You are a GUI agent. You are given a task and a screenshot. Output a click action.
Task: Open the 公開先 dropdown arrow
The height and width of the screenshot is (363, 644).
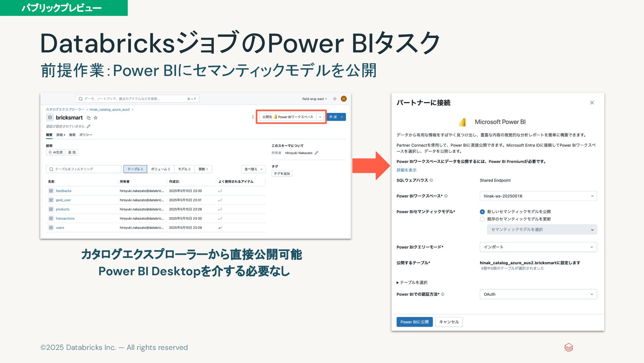point(320,117)
